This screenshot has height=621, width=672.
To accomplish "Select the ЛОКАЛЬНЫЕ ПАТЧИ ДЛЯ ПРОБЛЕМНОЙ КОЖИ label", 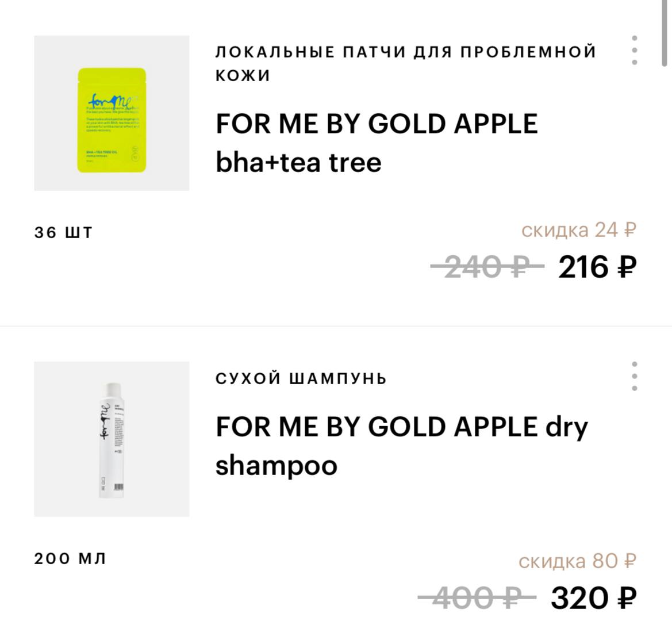I will click(x=405, y=63).
